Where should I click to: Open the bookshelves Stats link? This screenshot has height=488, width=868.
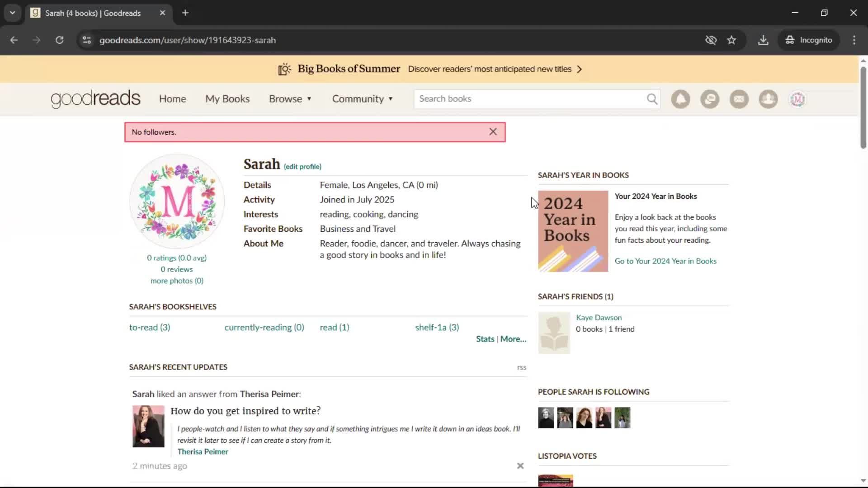pyautogui.click(x=485, y=339)
